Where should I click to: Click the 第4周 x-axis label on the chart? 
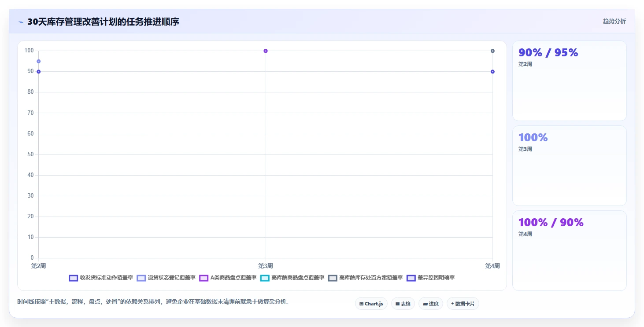492,266
